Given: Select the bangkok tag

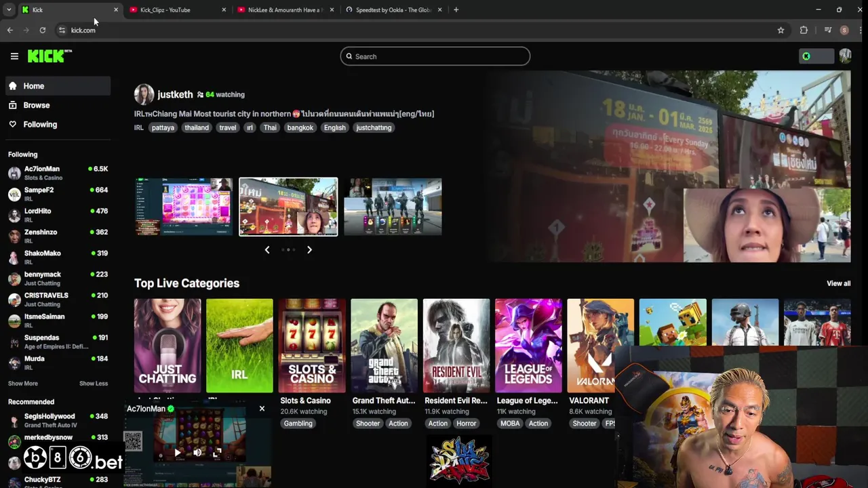Looking at the screenshot, I should coord(300,127).
